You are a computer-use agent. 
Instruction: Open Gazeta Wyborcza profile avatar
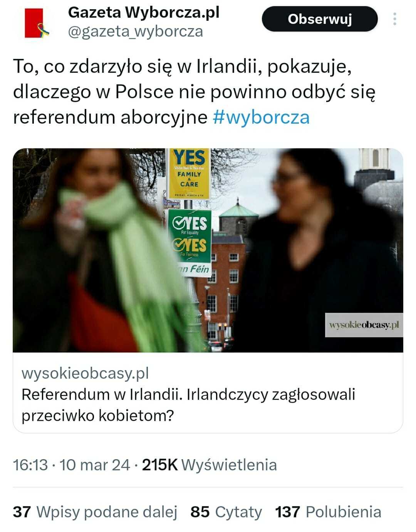coord(37,23)
